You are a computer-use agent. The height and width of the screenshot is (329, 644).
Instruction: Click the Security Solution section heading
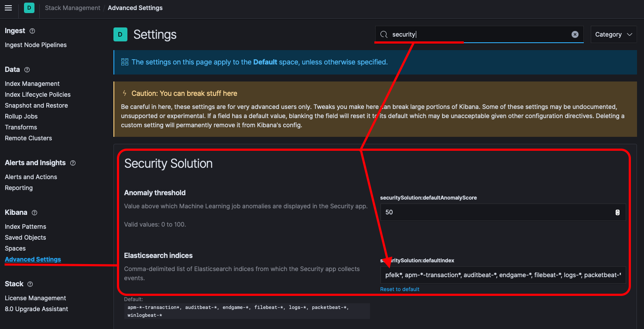[x=168, y=163]
